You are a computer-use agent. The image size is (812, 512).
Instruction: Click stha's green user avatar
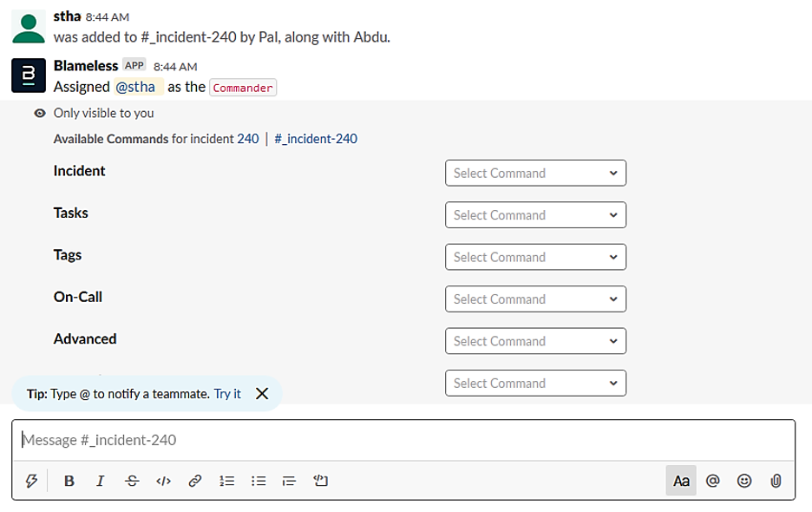click(29, 27)
